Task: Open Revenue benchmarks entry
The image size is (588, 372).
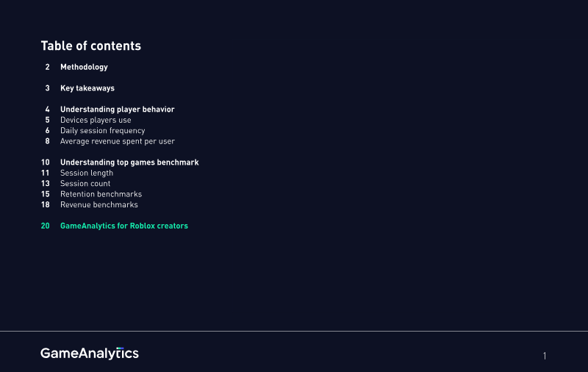Action: (x=98, y=205)
